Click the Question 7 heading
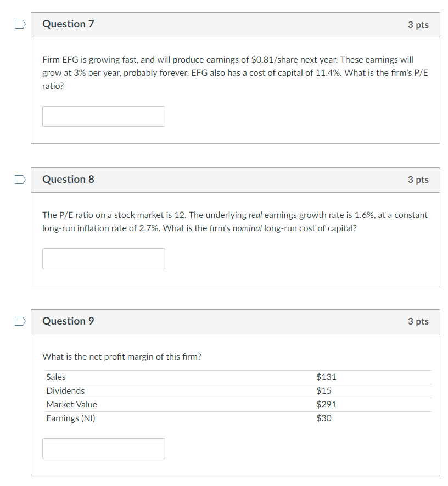This screenshot has width=448, height=486. click(68, 24)
